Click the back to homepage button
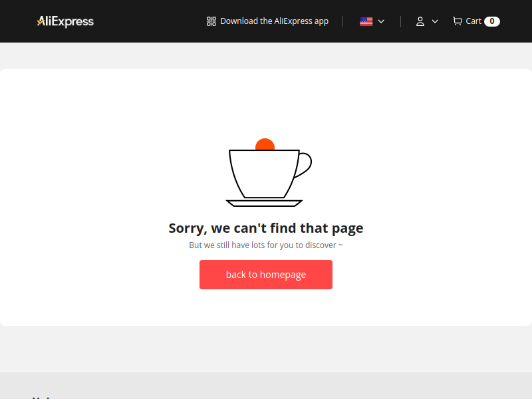532x399 pixels. [266, 275]
